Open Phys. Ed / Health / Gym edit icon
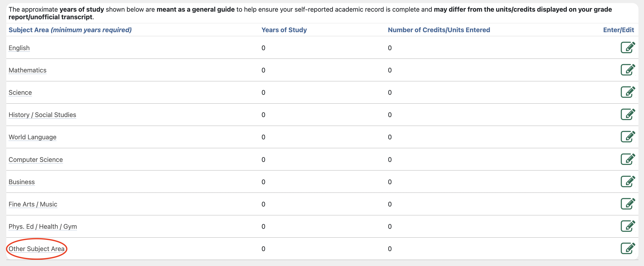The image size is (644, 266). (628, 226)
